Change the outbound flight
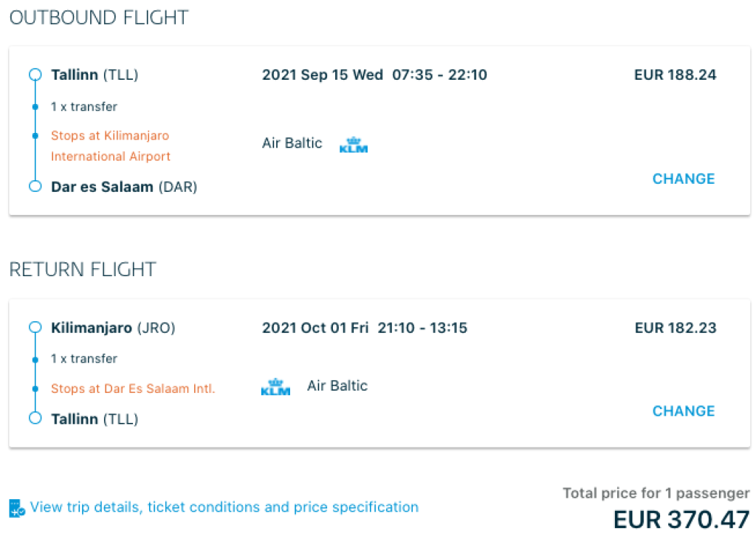Viewport: 756px width, 542px height. (684, 179)
